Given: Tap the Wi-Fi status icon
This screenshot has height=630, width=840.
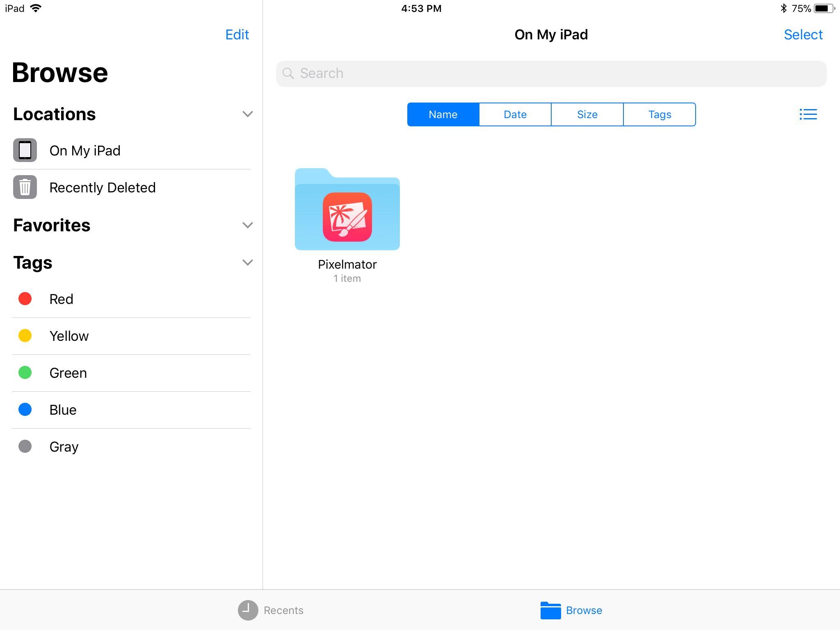Looking at the screenshot, I should (36, 8).
